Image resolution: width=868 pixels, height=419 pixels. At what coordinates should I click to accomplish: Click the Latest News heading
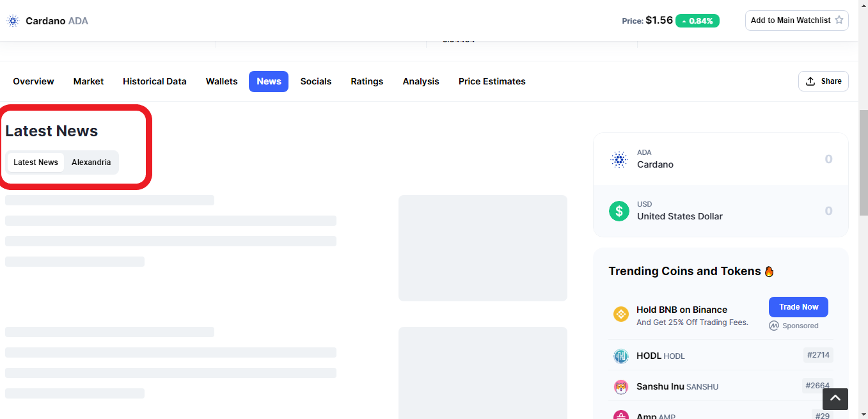pyautogui.click(x=52, y=131)
